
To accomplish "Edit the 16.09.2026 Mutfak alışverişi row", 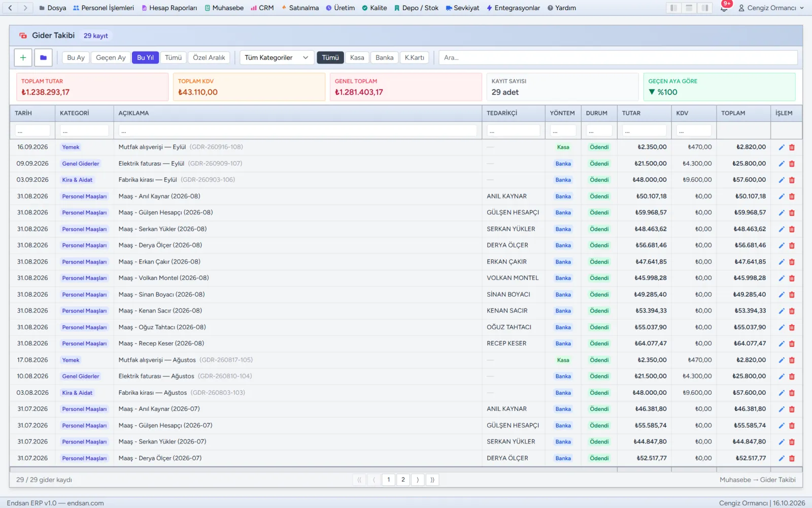I will click(782, 147).
